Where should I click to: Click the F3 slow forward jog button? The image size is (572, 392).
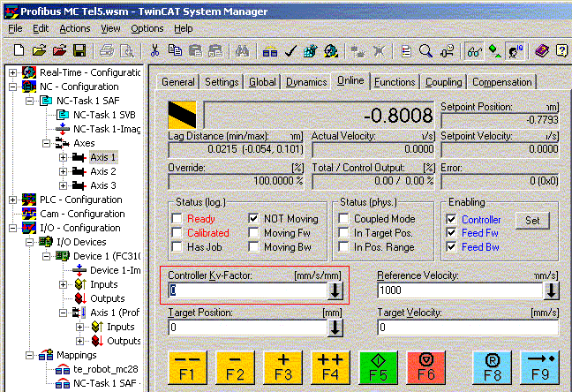pos(283,368)
